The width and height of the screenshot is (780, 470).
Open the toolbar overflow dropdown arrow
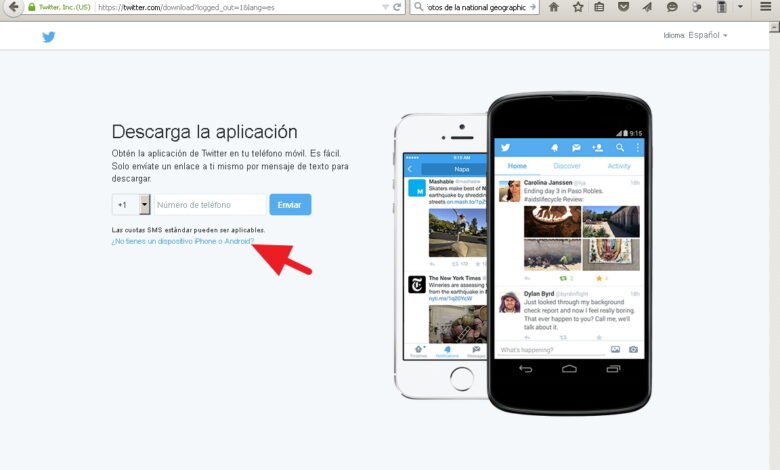(x=740, y=7)
